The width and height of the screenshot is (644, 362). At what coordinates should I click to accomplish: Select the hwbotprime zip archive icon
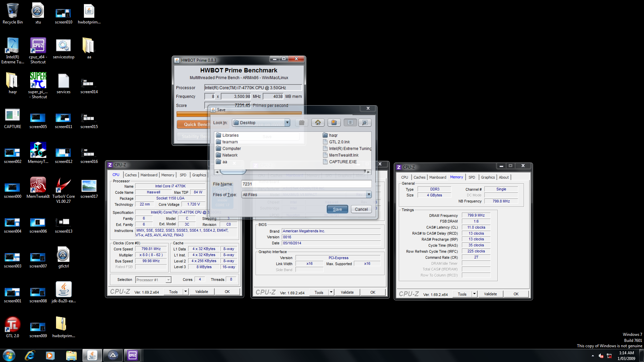pos(63,327)
